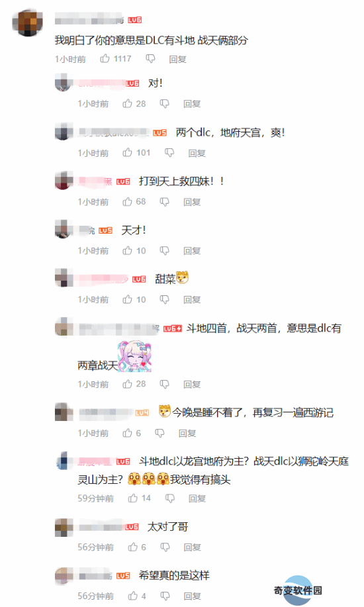Like the reply '对!' with 28 likes

point(127,103)
